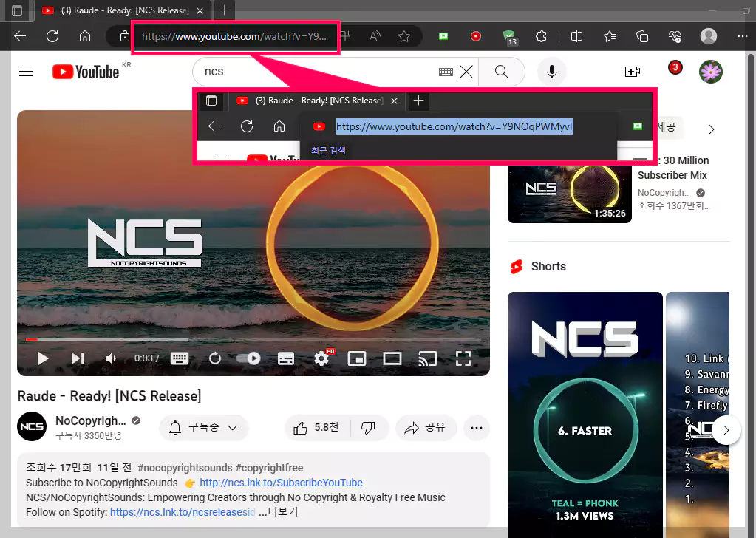Open NoCopyrigh... channel name link

click(x=91, y=420)
